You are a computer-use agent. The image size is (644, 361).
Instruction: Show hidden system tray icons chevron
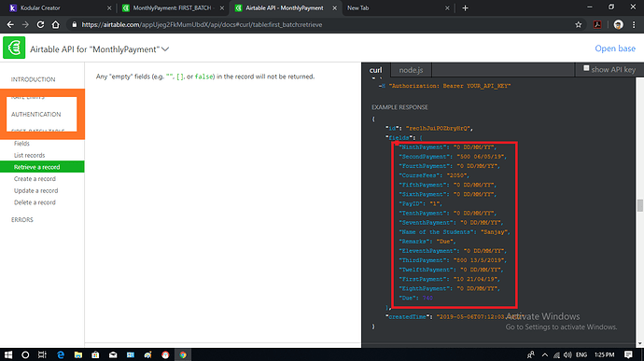click(x=545, y=354)
